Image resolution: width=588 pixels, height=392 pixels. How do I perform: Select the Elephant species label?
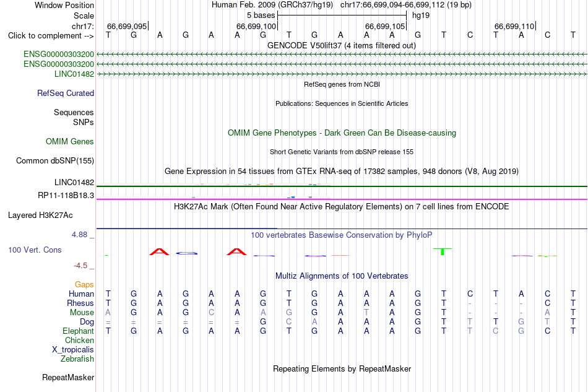point(78,331)
